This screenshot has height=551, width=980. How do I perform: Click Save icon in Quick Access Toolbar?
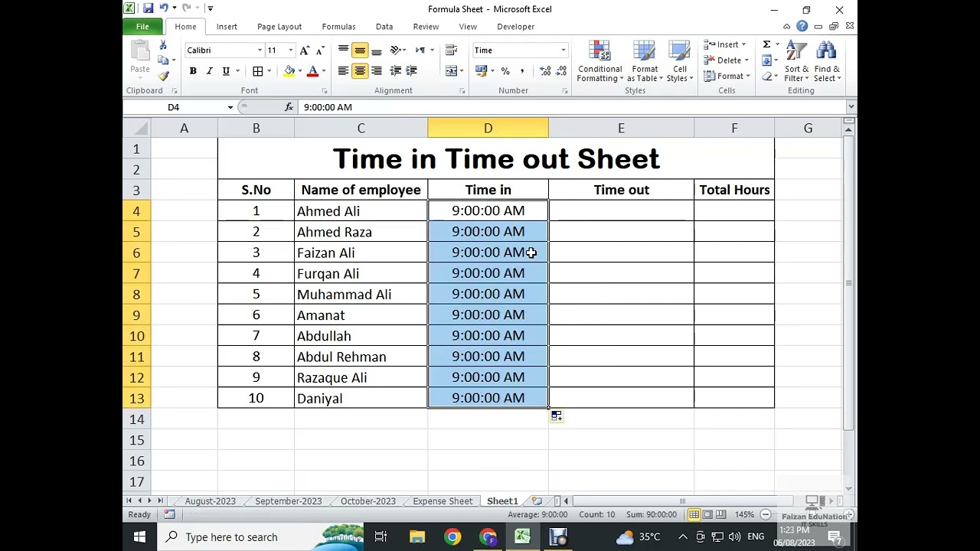coord(148,8)
